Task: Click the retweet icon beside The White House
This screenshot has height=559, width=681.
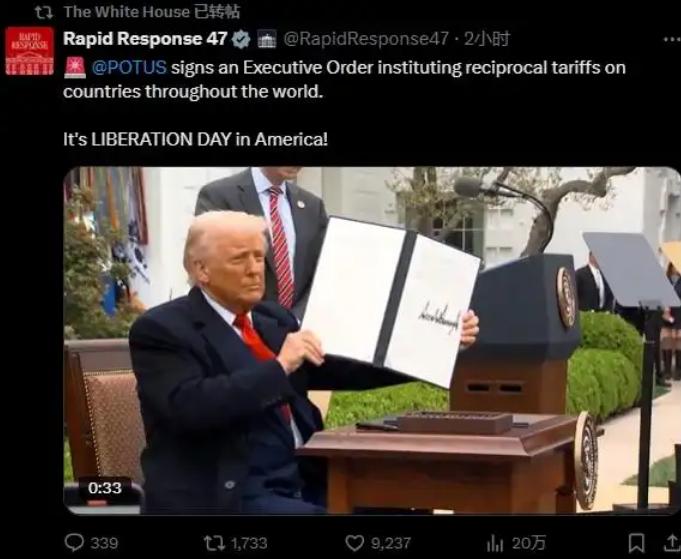Action: (x=44, y=12)
